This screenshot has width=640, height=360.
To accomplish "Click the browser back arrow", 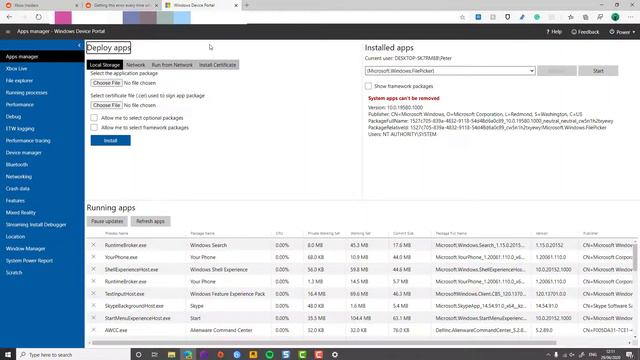I will point(9,17).
